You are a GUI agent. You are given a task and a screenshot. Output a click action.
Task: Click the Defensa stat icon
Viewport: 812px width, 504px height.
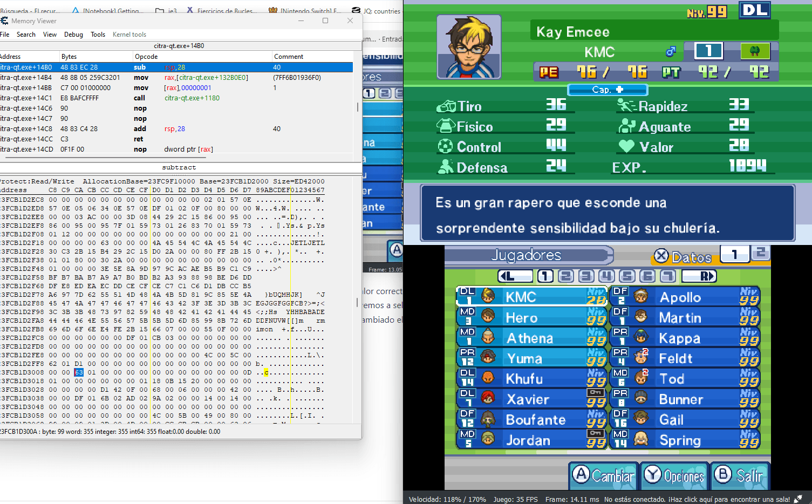point(446,167)
